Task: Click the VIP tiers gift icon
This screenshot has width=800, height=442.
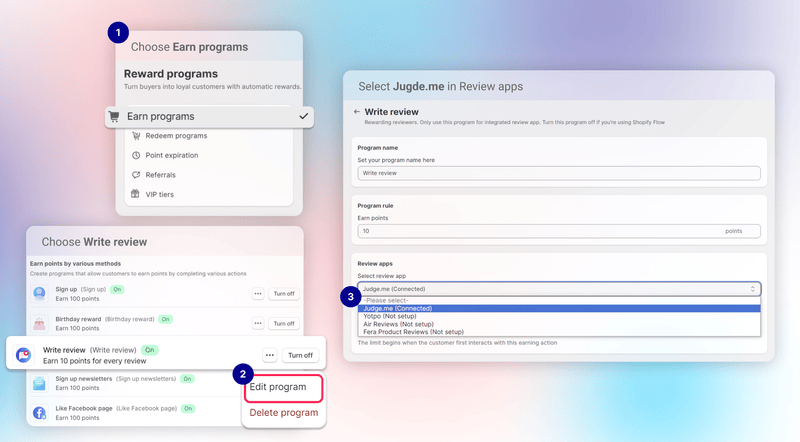Action: pyautogui.click(x=135, y=194)
